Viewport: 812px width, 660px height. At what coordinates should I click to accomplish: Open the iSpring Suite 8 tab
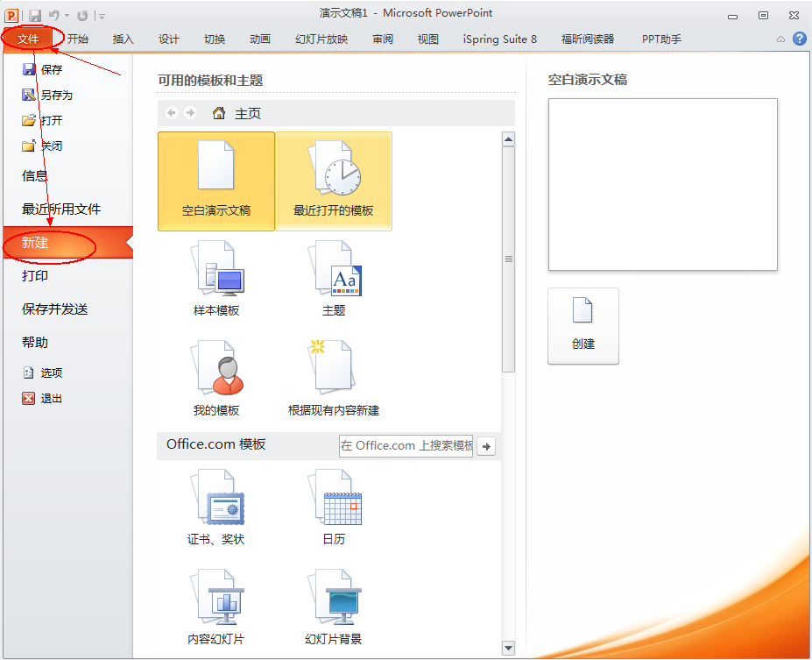click(x=500, y=39)
